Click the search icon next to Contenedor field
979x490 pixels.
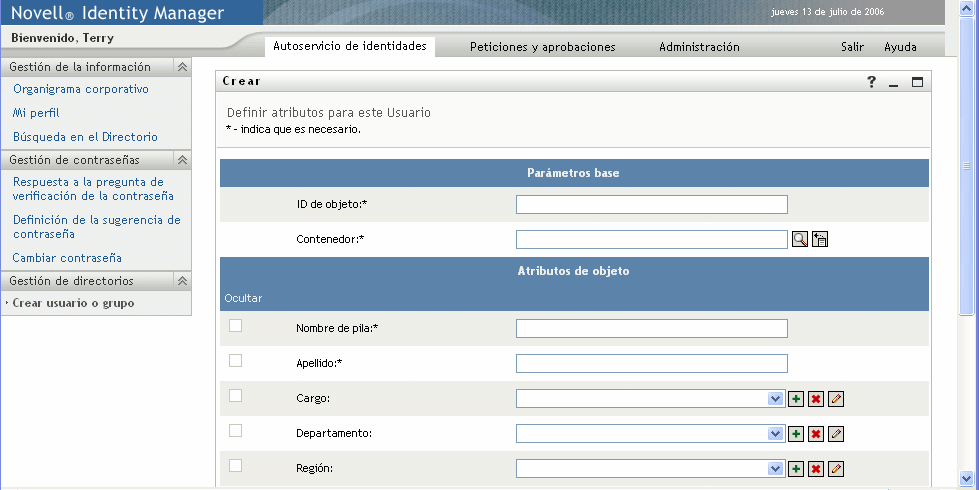pyautogui.click(x=800, y=239)
